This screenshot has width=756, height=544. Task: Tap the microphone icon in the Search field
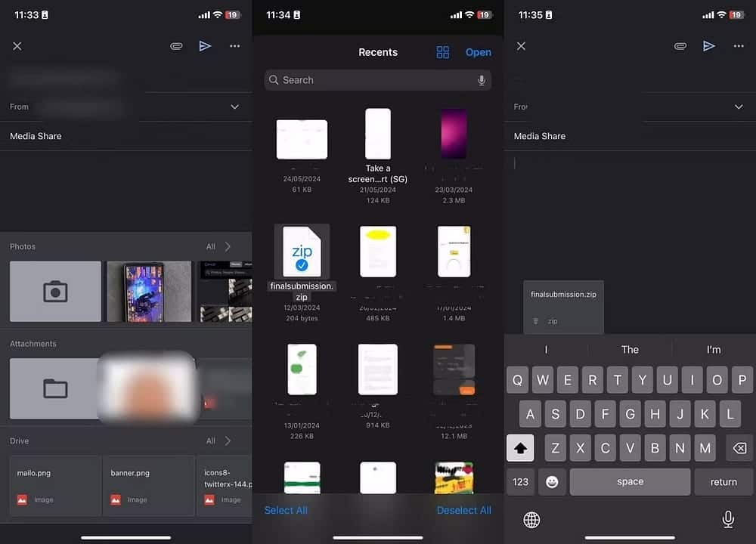coord(481,80)
